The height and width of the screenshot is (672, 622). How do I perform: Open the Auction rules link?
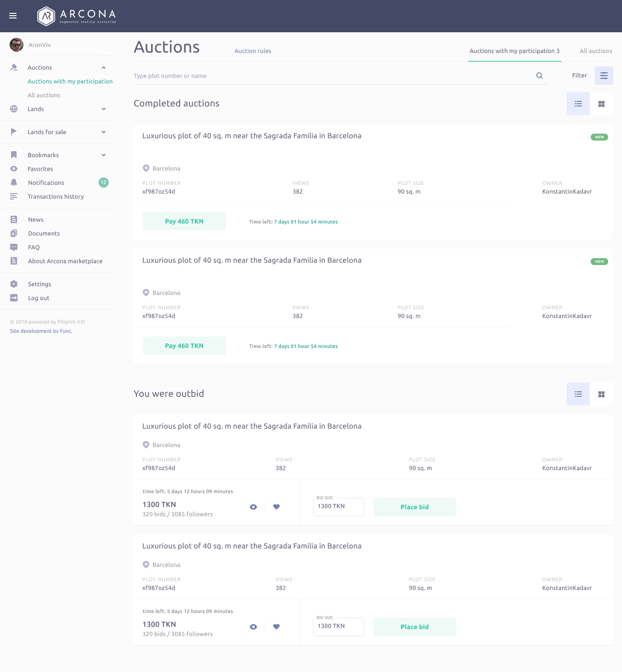[252, 51]
